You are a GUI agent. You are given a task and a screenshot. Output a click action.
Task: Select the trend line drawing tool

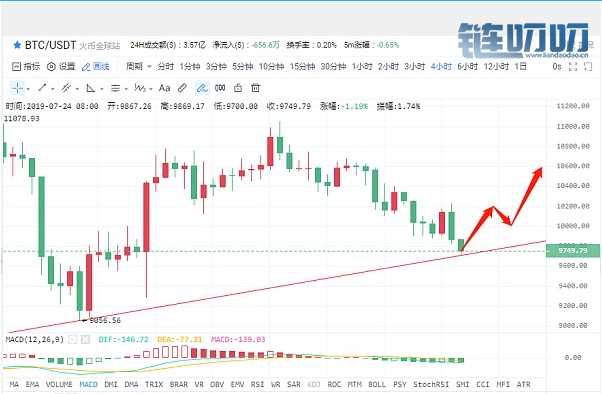pos(42,88)
